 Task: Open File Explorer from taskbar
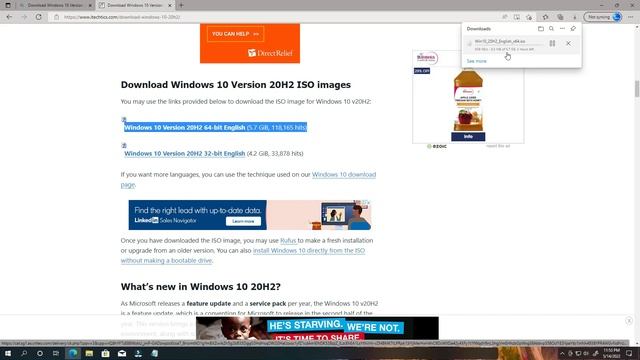(89, 353)
